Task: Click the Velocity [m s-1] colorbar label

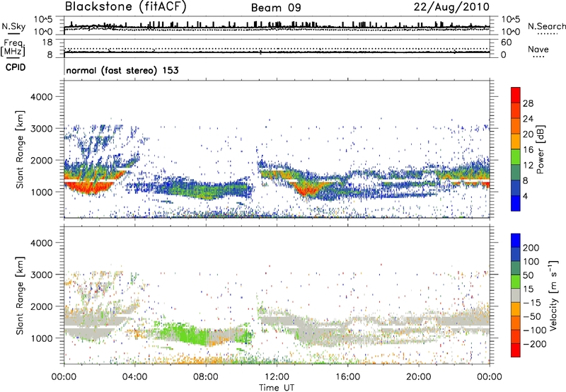Action: [x=553, y=295]
